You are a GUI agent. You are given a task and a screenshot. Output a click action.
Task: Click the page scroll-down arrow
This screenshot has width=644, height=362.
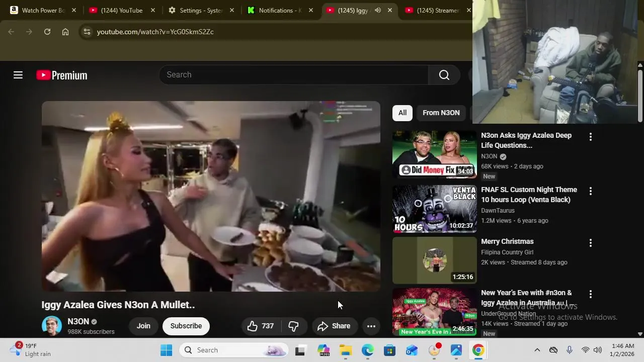(640, 334)
